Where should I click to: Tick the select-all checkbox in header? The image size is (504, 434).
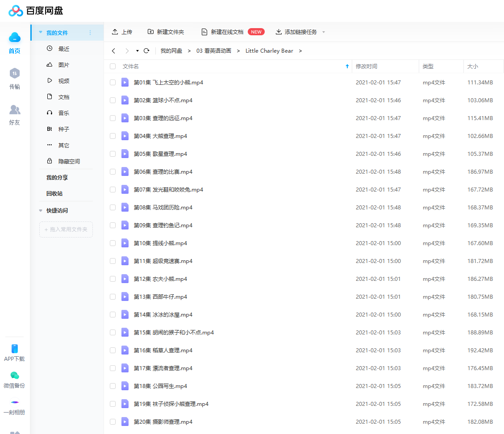pyautogui.click(x=112, y=67)
